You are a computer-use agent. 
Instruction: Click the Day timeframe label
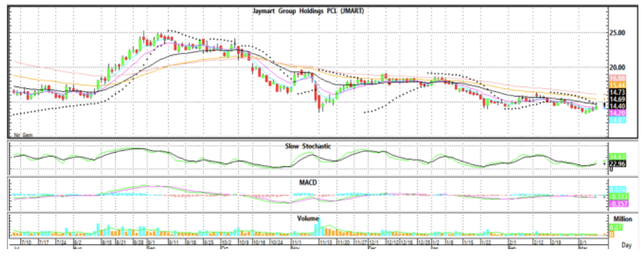627,245
